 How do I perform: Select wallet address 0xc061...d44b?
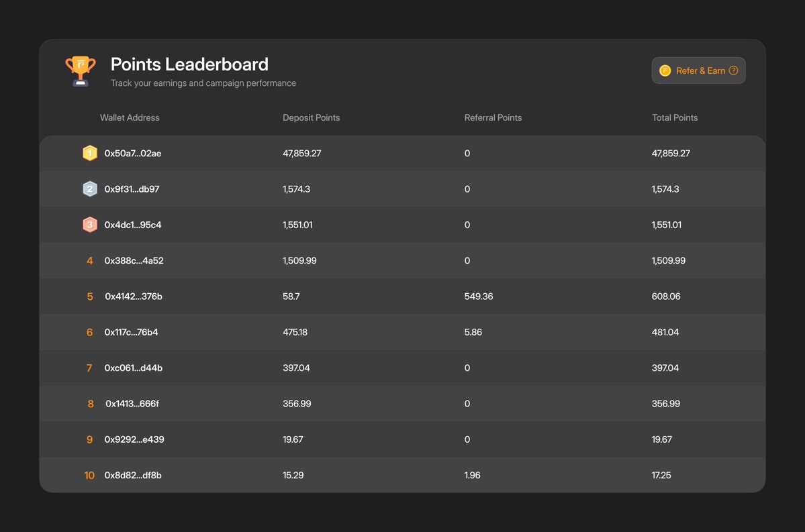(x=133, y=368)
